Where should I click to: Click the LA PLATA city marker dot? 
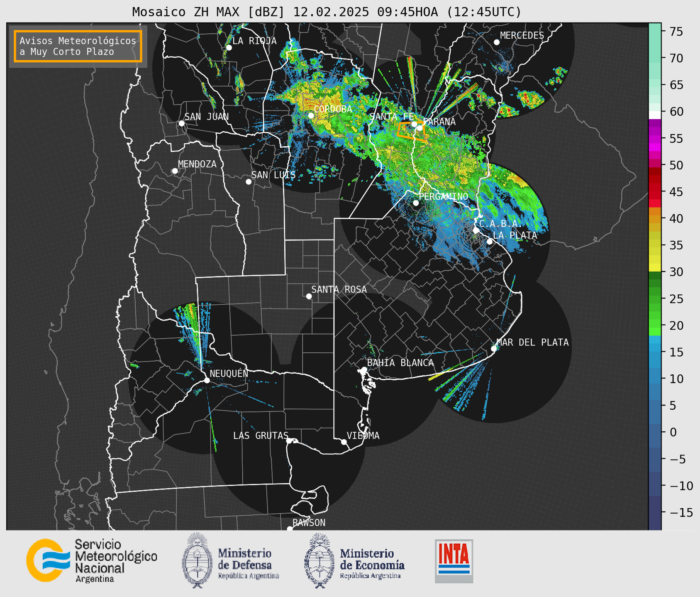pyautogui.click(x=490, y=242)
